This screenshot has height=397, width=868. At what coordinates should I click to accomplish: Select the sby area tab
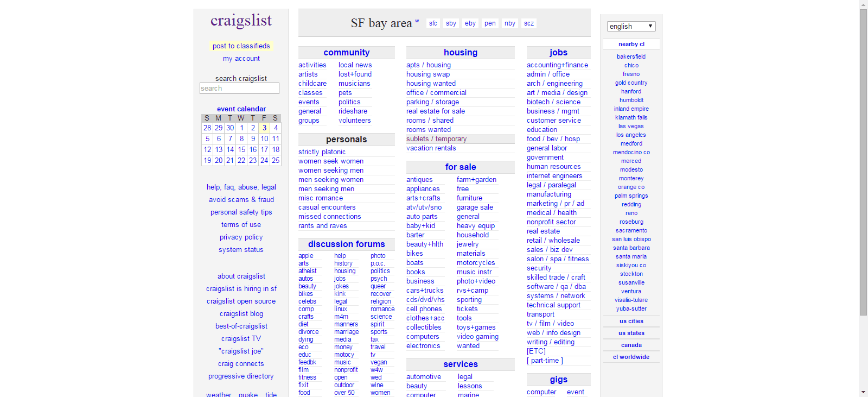point(451,23)
